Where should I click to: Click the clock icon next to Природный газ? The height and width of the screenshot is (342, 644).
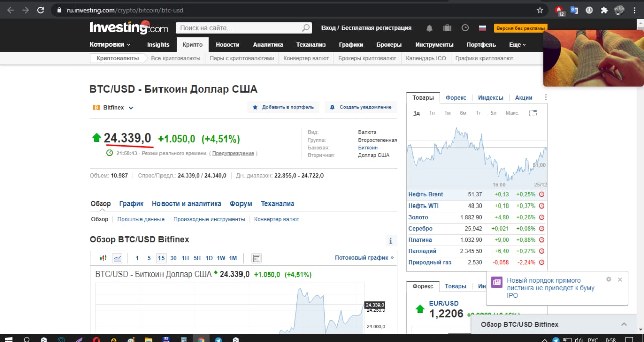[542, 262]
